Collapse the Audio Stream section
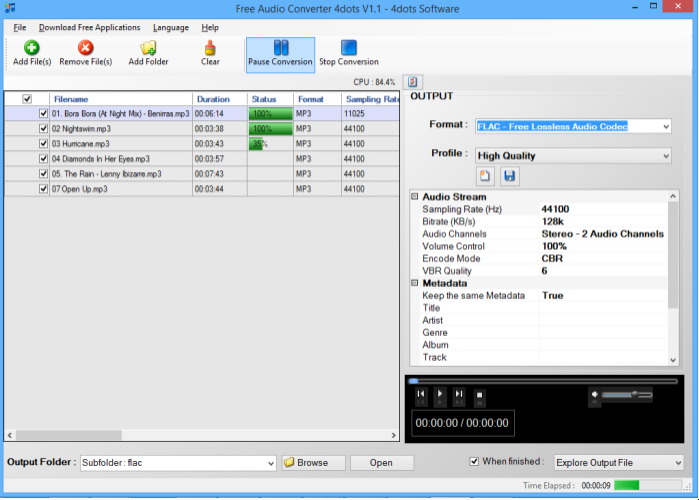 tap(415, 197)
